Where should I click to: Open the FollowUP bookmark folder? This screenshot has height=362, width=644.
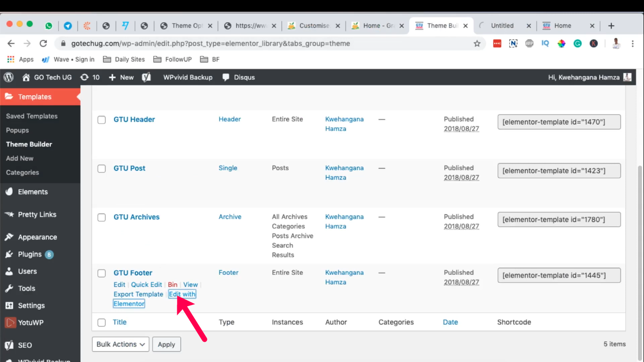[x=173, y=59]
